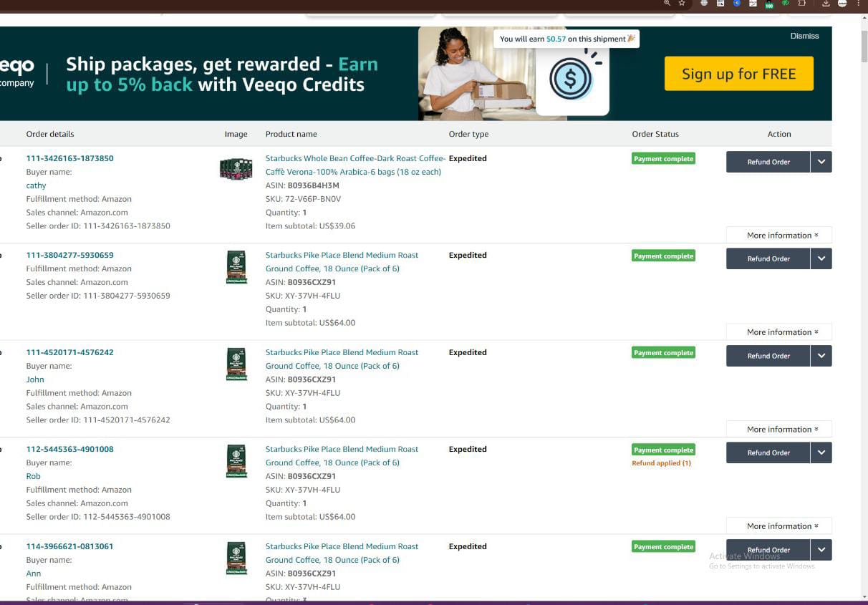Expand the Refund Order dropdown for Ann's order

click(821, 549)
